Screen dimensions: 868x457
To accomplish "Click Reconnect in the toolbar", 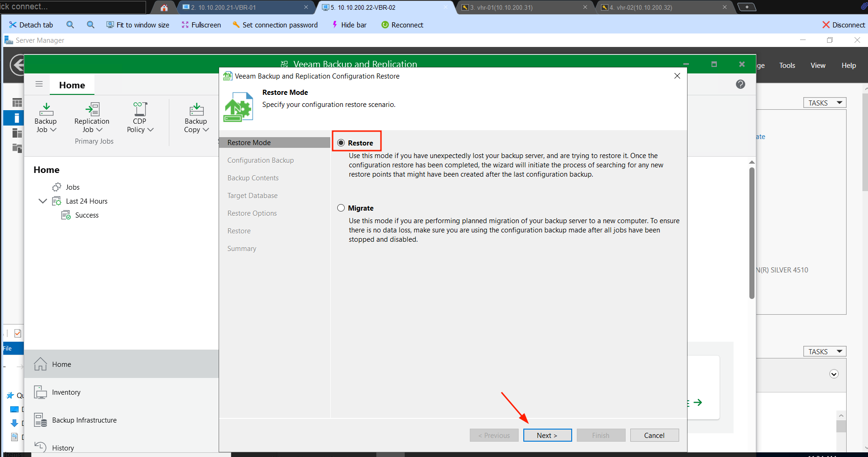I will coord(402,25).
